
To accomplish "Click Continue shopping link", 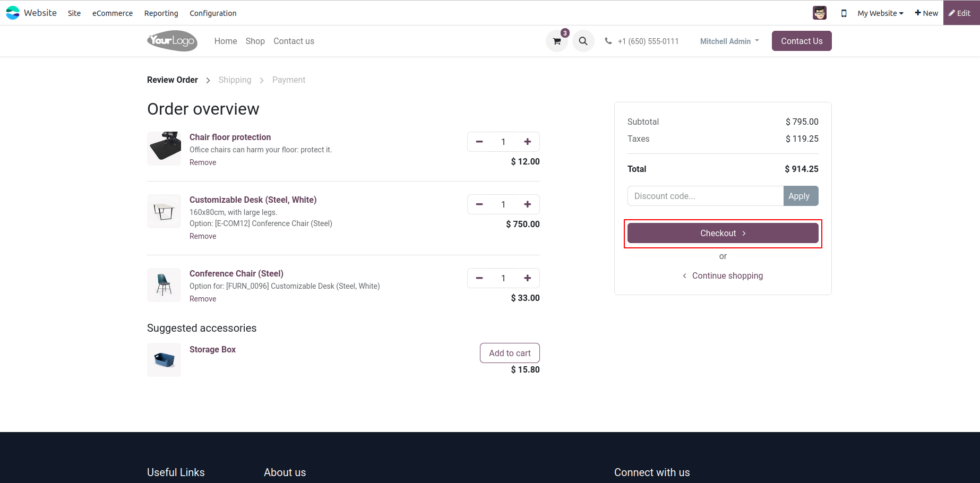I will click(x=727, y=275).
